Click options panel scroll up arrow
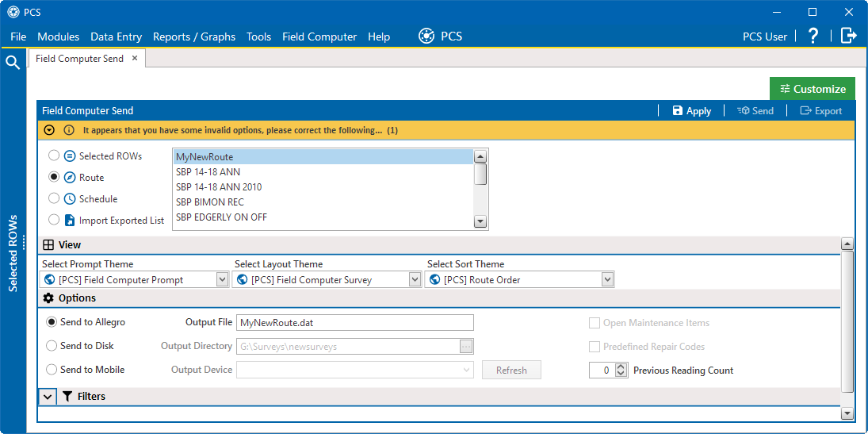Image resolution: width=868 pixels, height=434 pixels. [x=847, y=244]
